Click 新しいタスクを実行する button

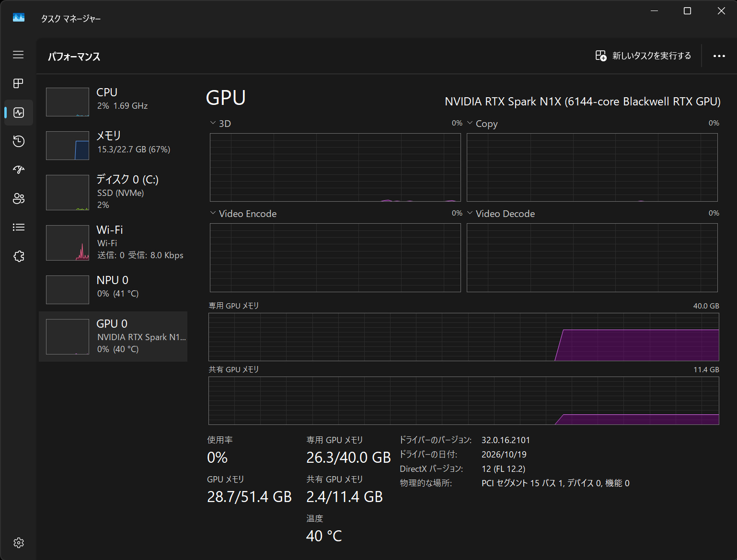[x=643, y=56]
